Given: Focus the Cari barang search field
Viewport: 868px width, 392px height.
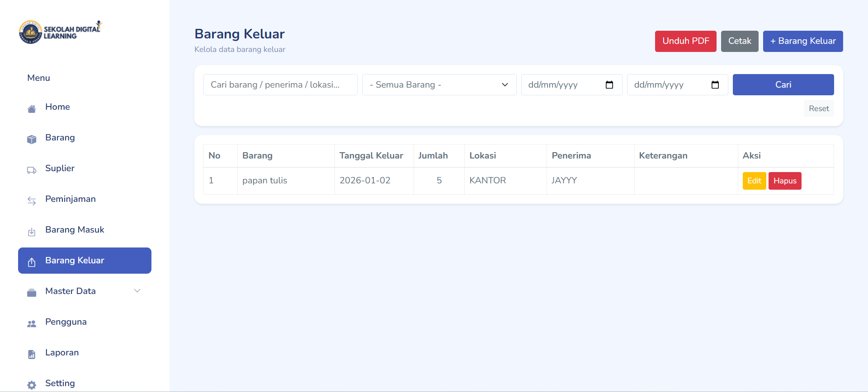Looking at the screenshot, I should click(280, 85).
